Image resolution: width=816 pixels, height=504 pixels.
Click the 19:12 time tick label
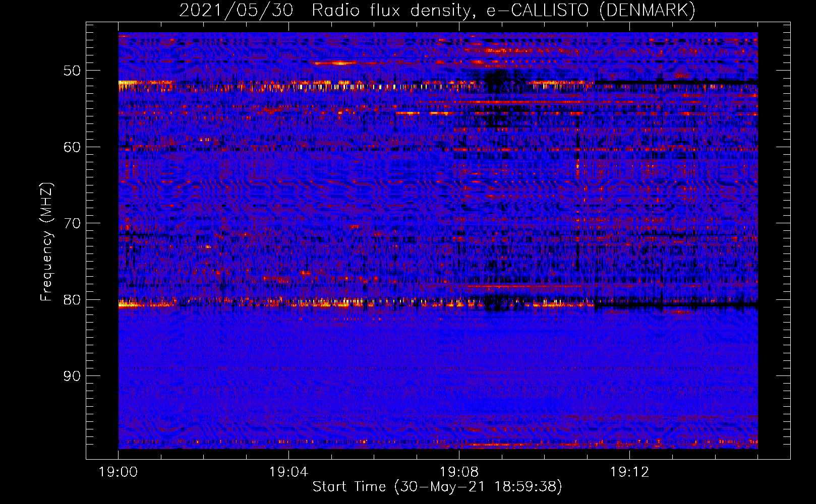pyautogui.click(x=629, y=472)
